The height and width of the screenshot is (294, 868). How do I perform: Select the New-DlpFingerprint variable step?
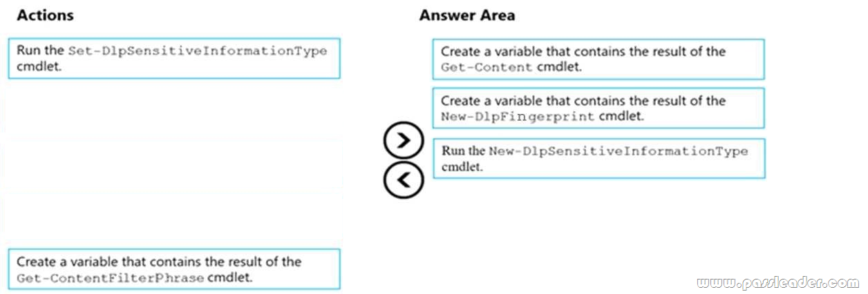point(598,108)
